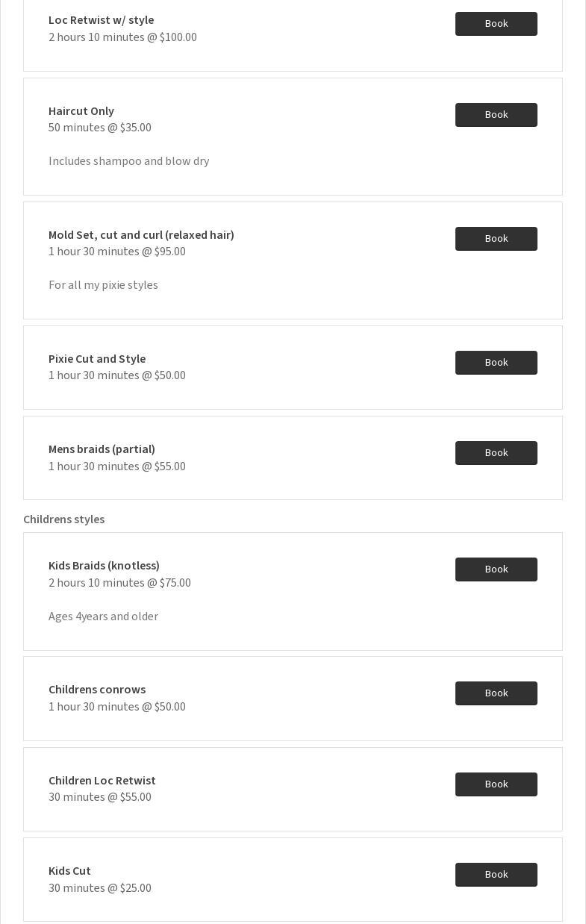Book the Kids Cut service
This screenshot has width=586, height=924.
(x=496, y=875)
